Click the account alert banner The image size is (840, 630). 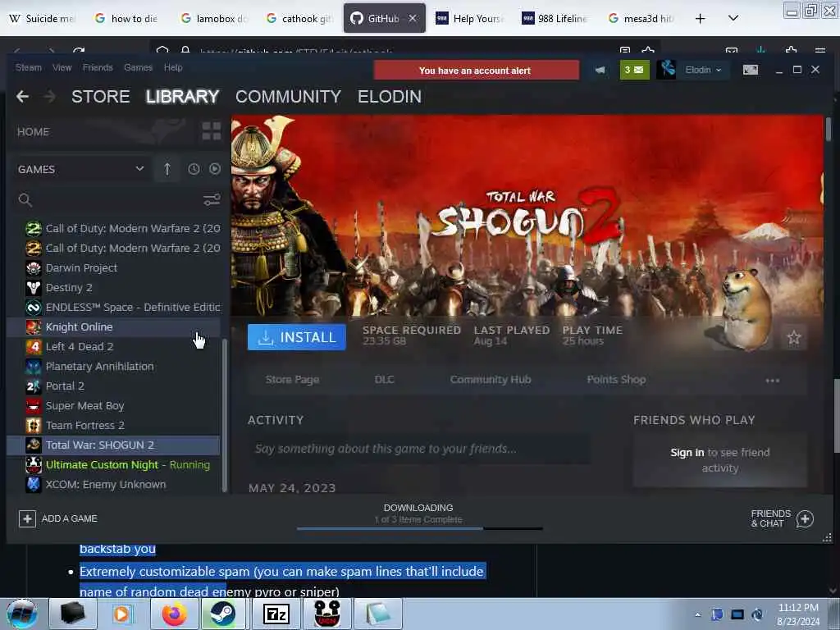[x=477, y=71]
